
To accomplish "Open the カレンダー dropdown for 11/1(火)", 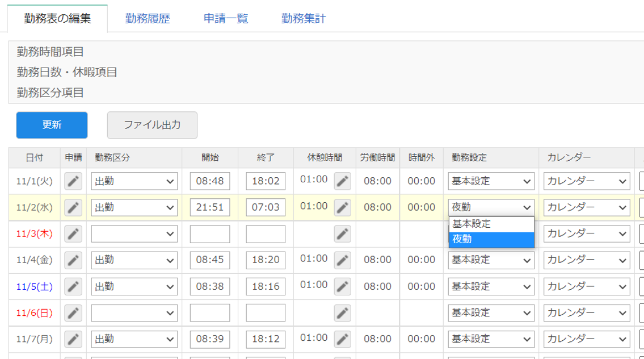I will [586, 181].
